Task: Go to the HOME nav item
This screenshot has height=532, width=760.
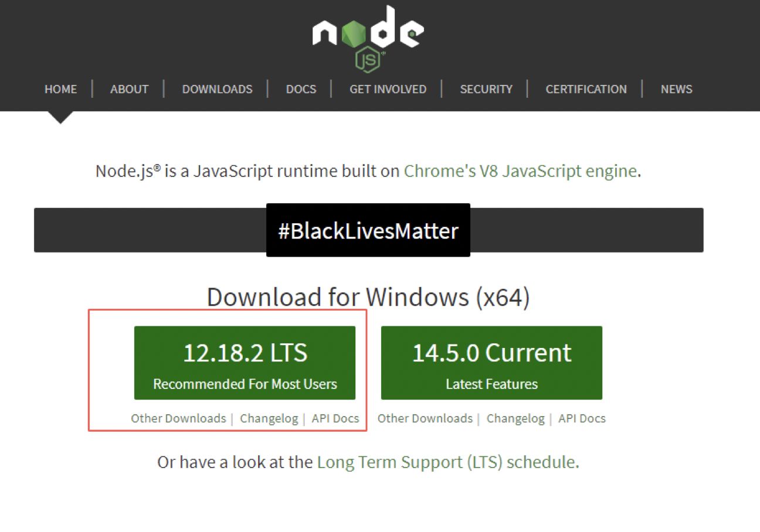Action: coord(60,89)
